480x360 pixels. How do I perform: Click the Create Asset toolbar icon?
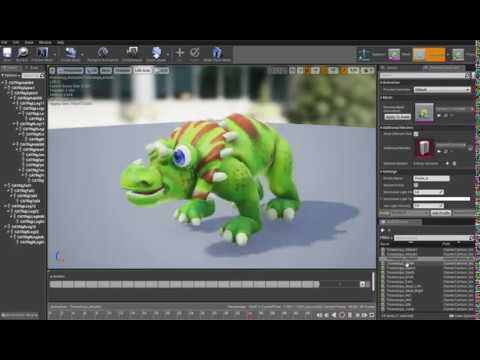[70, 53]
